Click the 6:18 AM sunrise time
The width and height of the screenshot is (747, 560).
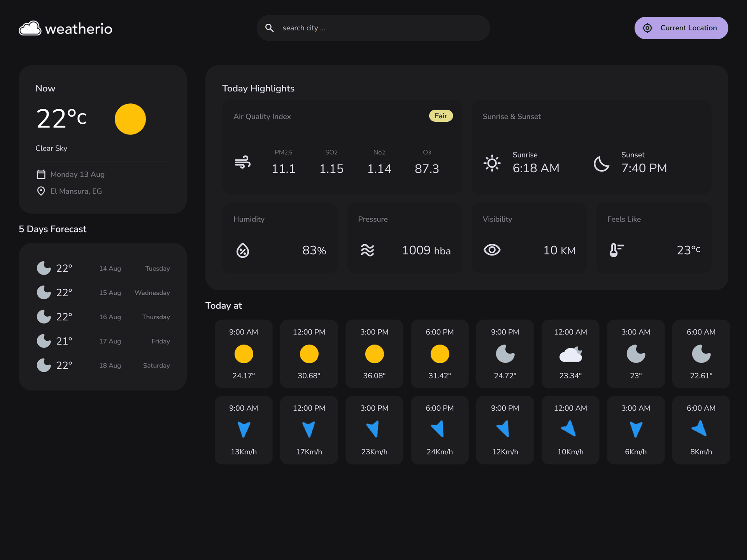(x=536, y=168)
